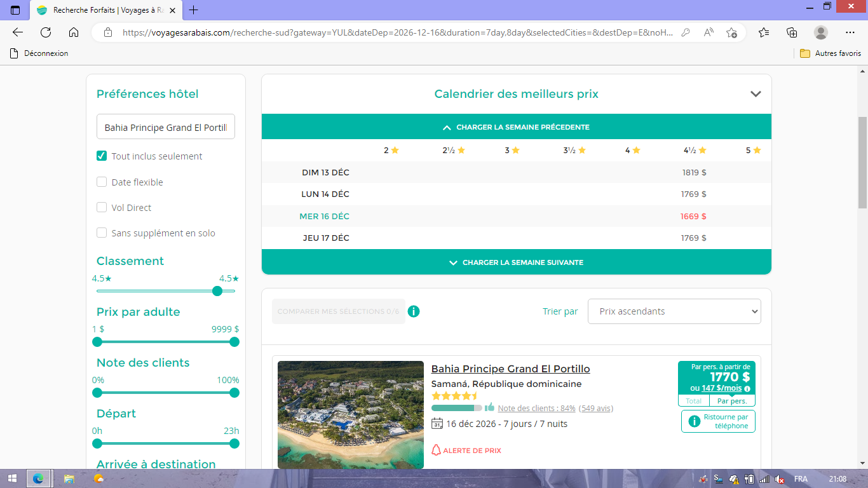Image resolution: width=868 pixels, height=488 pixels.
Task: Open saved passwords key icon
Action: [x=686, y=32]
